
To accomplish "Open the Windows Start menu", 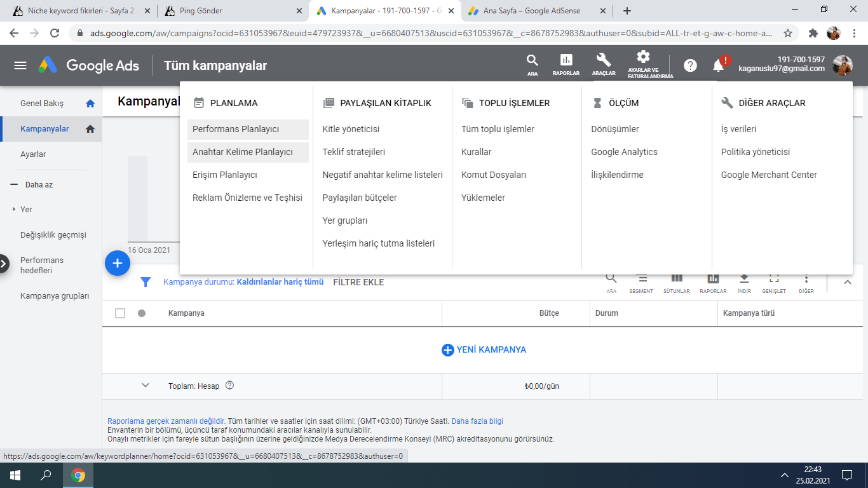I will pyautogui.click(x=15, y=475).
